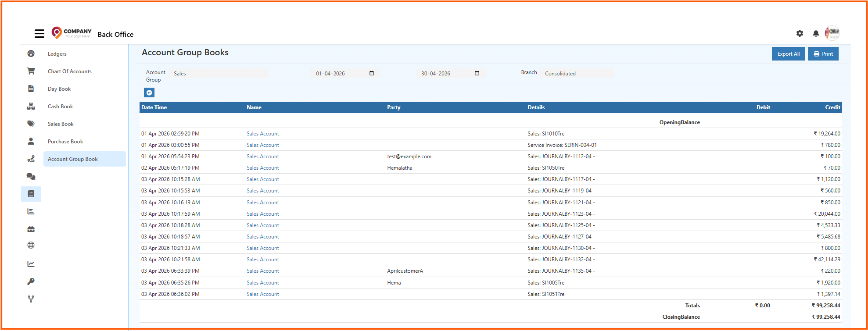Image resolution: width=868 pixels, height=331 pixels.
Task: Open the hamburger menu
Action: tap(39, 34)
